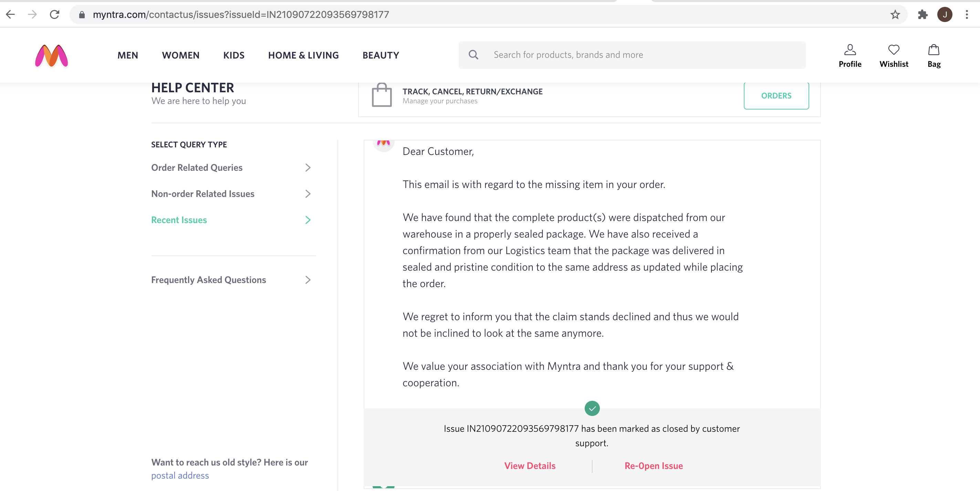The height and width of the screenshot is (491, 980).
Task: Expand Order Related Queries
Action: click(231, 168)
